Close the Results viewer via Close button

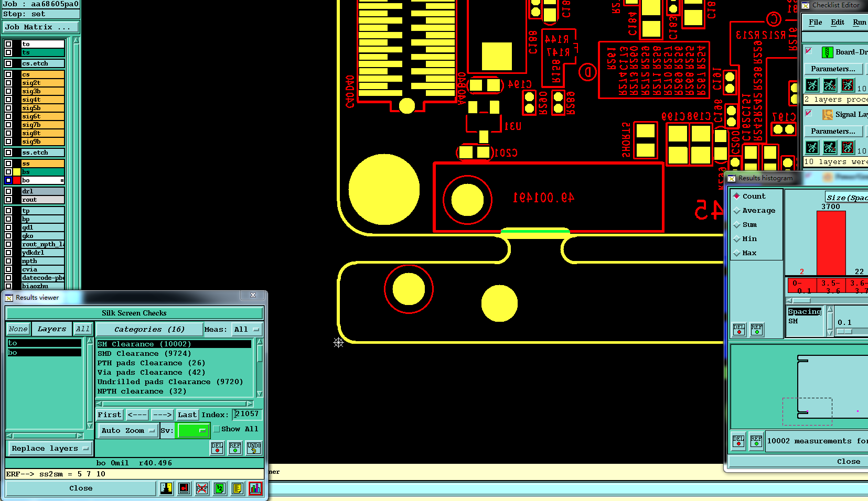point(81,488)
